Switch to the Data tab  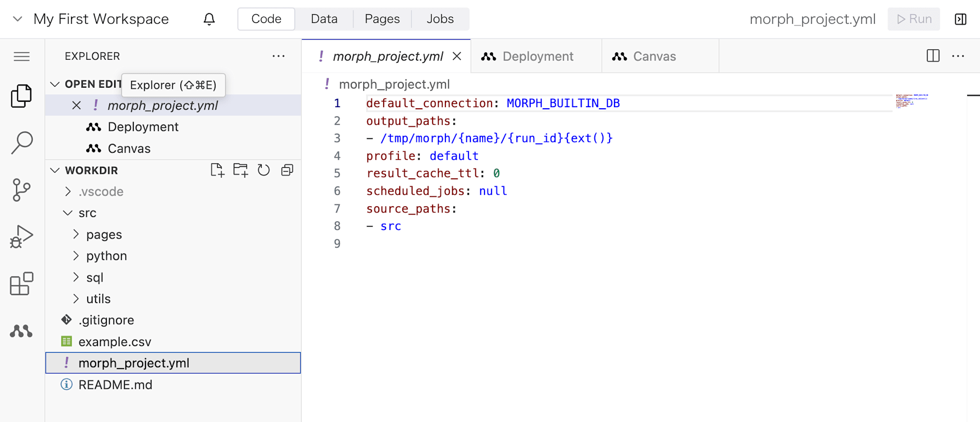click(324, 19)
